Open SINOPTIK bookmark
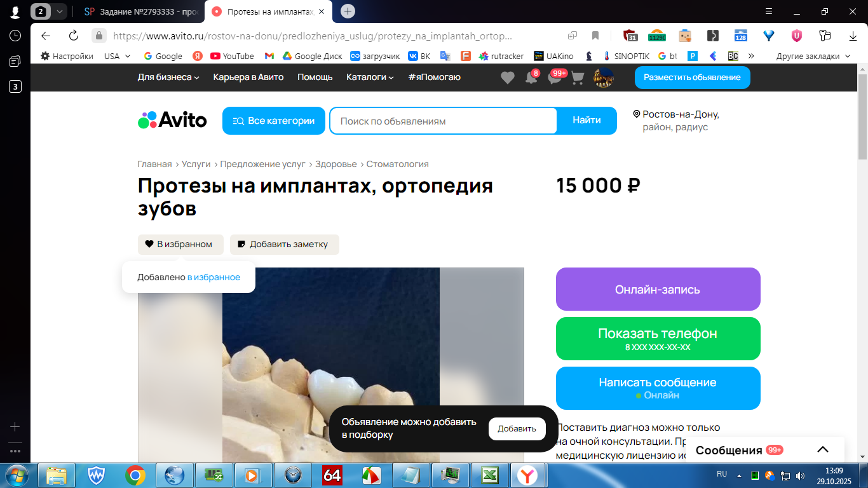 point(626,56)
